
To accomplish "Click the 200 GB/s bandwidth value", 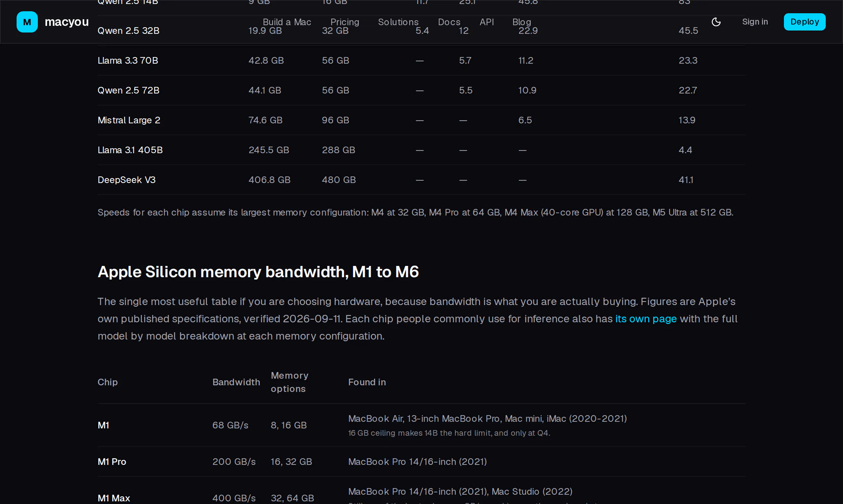I will [x=234, y=462].
